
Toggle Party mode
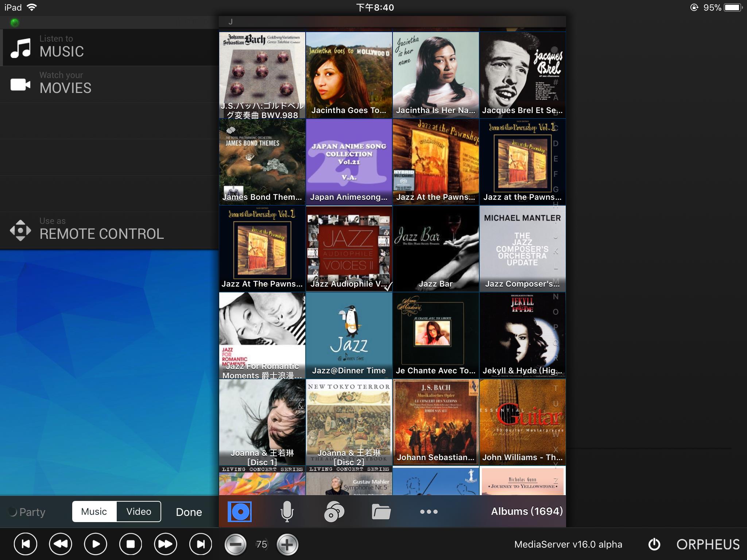pos(27,512)
